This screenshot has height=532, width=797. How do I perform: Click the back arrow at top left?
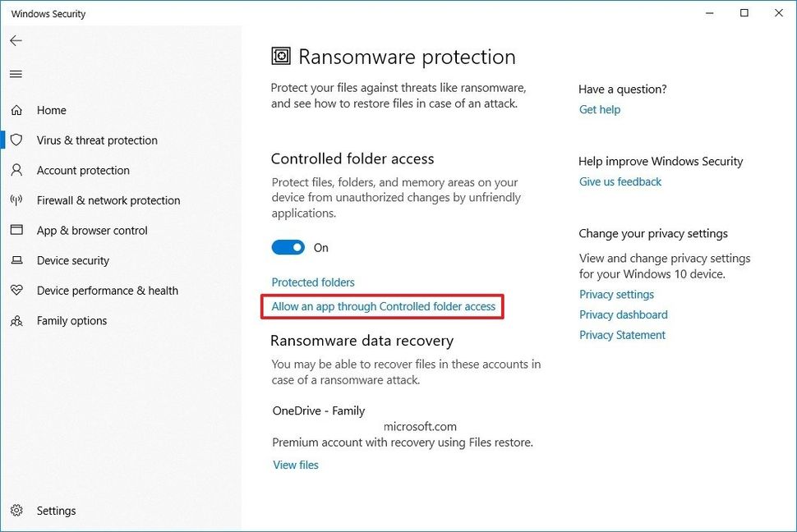(x=16, y=40)
